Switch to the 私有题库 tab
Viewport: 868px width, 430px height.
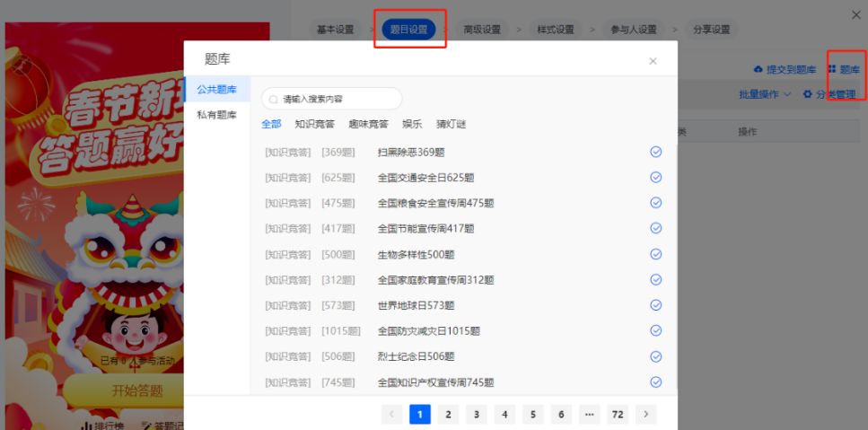click(x=216, y=115)
